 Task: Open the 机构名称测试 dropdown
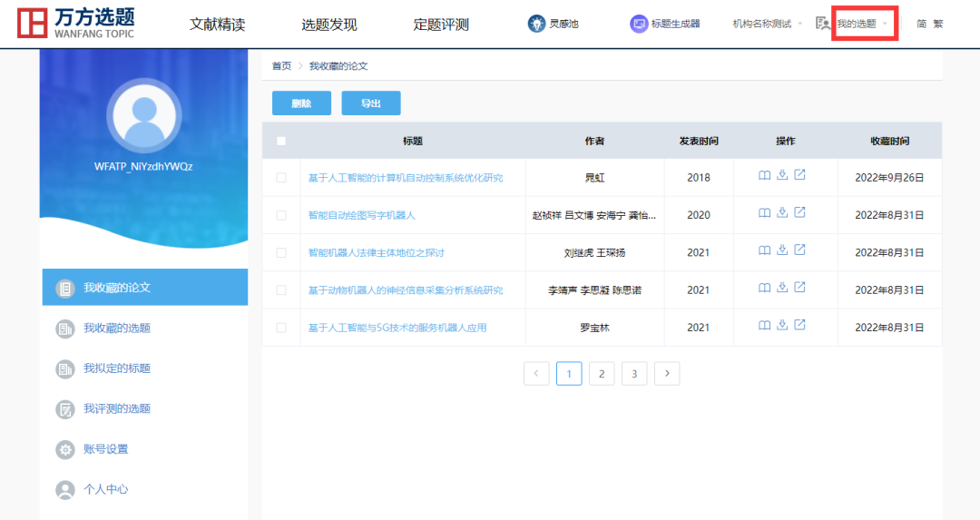tap(767, 24)
